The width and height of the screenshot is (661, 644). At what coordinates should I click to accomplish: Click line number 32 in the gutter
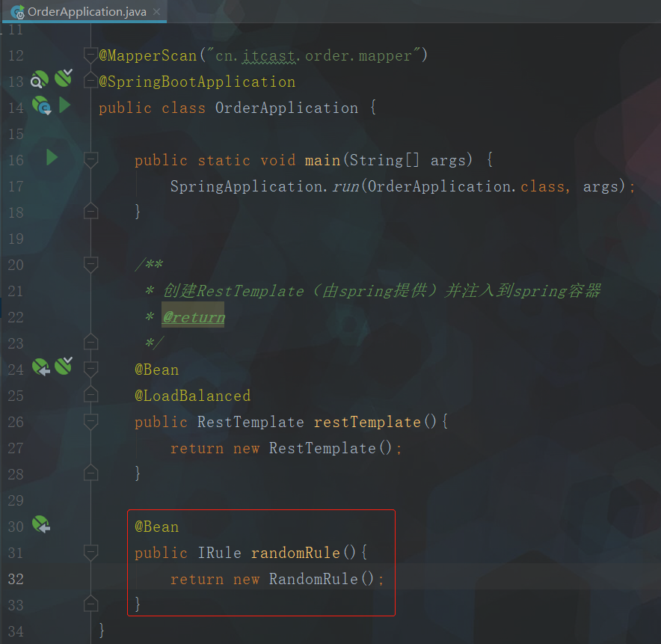click(x=16, y=579)
